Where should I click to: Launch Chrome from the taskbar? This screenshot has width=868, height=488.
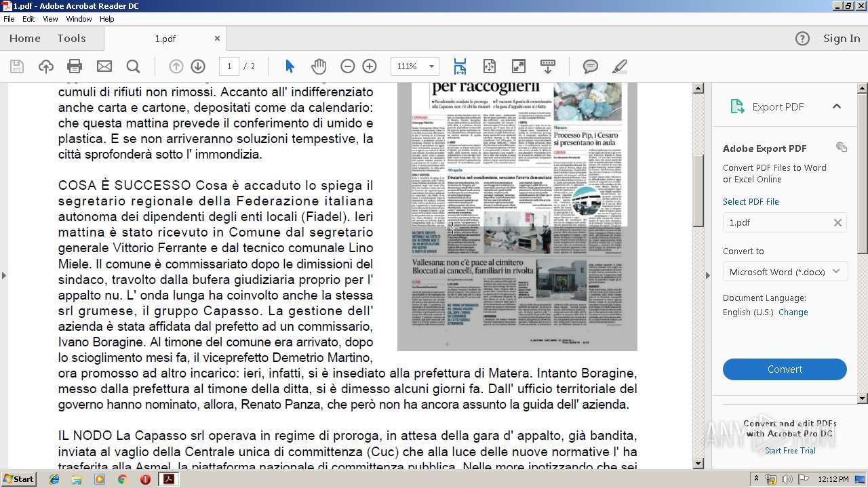point(122,479)
